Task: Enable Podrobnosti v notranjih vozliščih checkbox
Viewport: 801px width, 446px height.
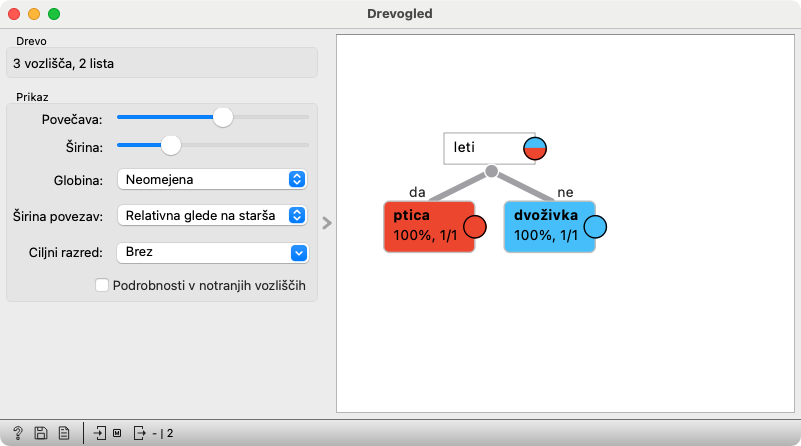Action: pos(102,285)
